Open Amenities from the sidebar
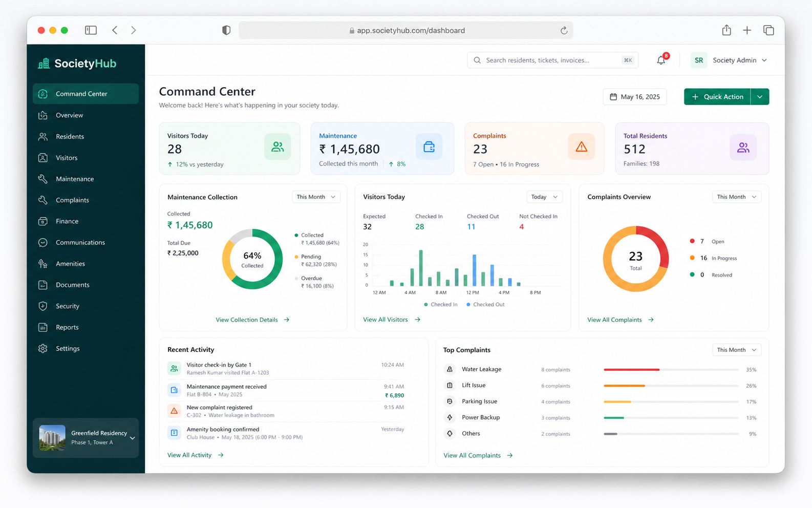 point(86,264)
